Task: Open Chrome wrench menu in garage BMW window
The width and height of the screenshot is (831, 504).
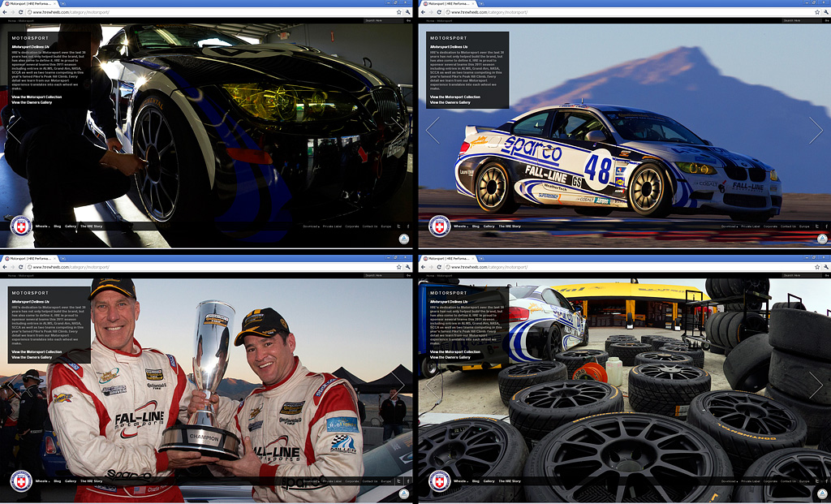Action: (407, 11)
